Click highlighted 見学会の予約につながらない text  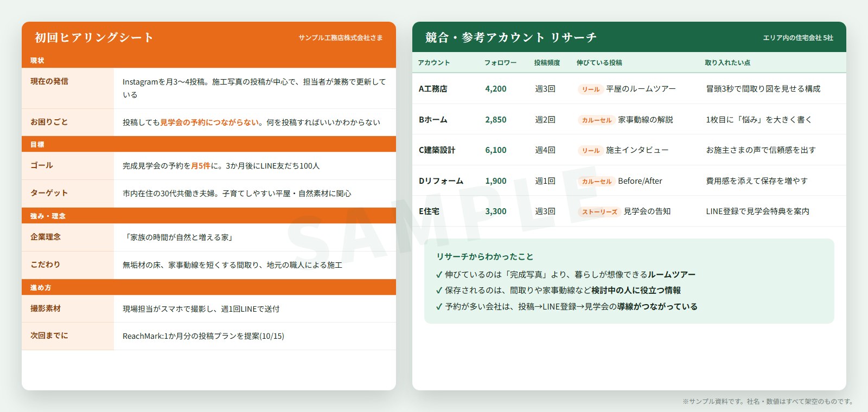coord(209,123)
